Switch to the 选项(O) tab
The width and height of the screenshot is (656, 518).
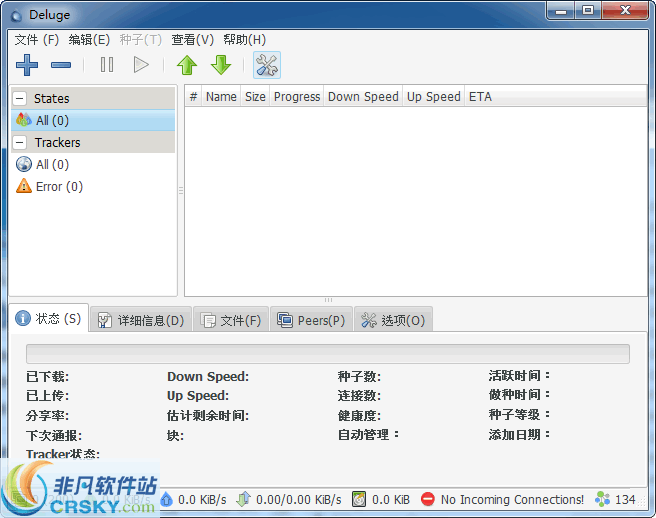[393, 321]
